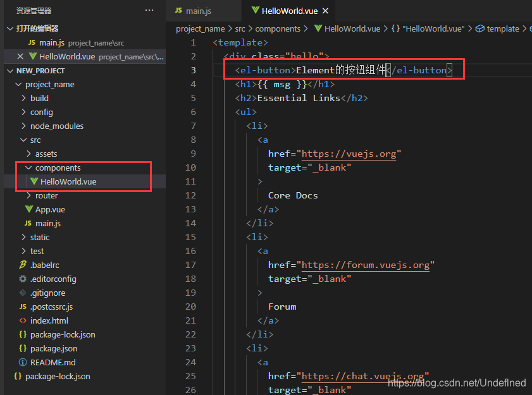Viewport: 532px width, 395px height.
Task: Open the .editorconfig file
Action: point(85,279)
